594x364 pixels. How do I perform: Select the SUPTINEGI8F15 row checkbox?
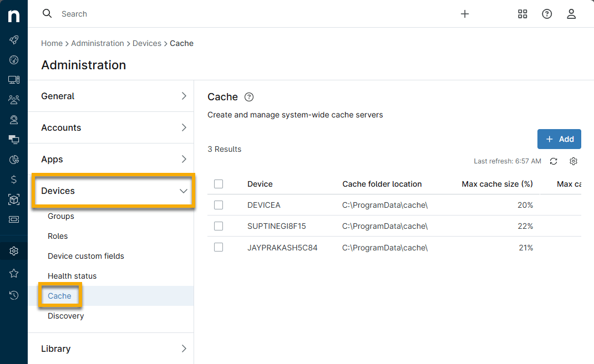click(219, 226)
